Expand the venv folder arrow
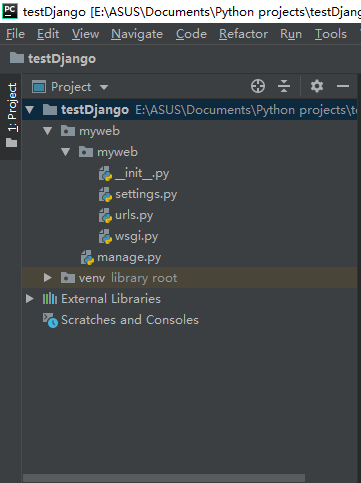Image resolution: width=361 pixels, height=483 pixels. [x=48, y=278]
